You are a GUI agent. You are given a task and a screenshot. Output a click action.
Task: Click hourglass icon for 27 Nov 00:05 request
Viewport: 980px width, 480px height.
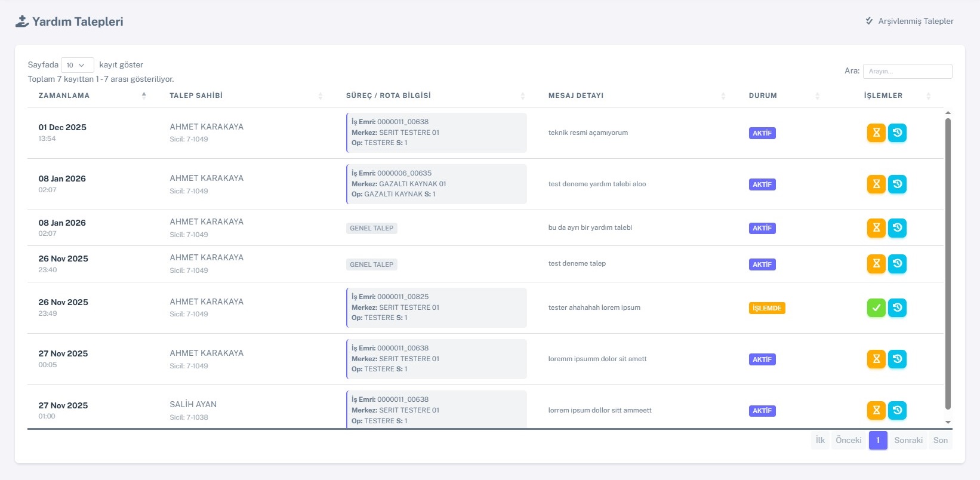876,359
